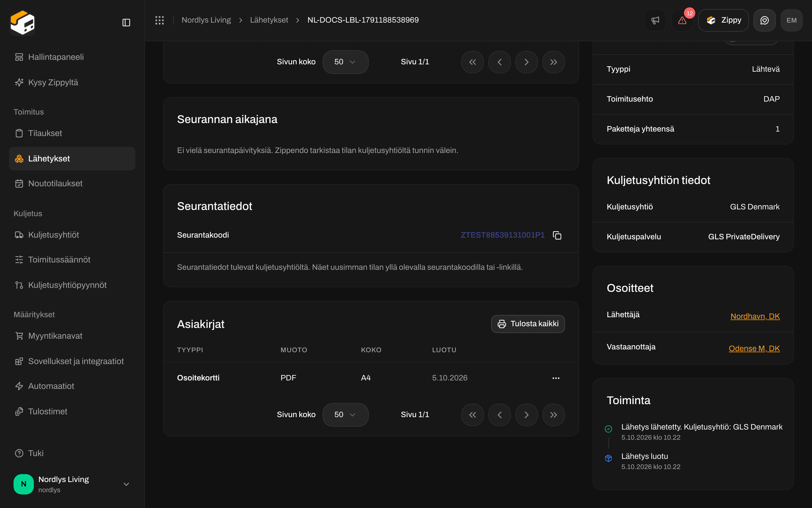Go to first page in upper pagination
This screenshot has width=812, height=508.
click(x=473, y=62)
